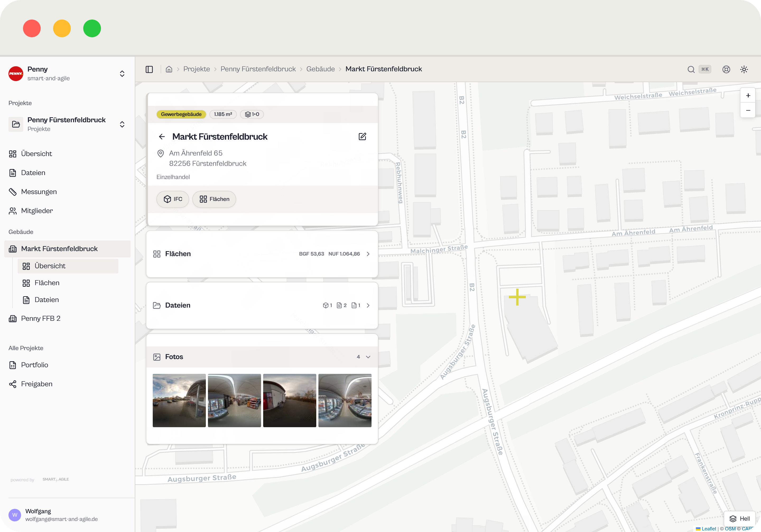Click the yellow cross map marker
The width and height of the screenshot is (761, 532).
coord(517,297)
